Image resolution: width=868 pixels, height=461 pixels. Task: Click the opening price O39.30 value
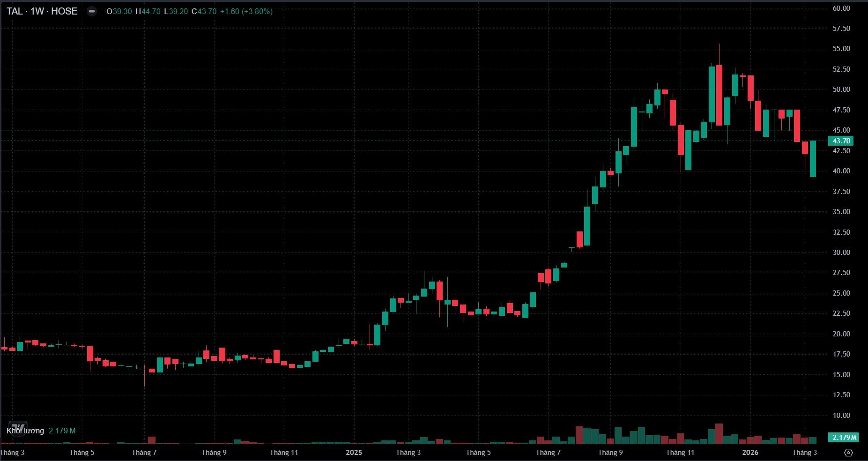click(119, 11)
